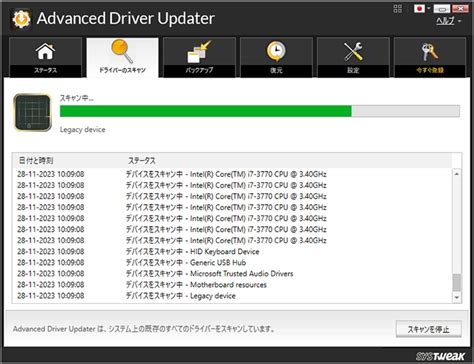Select the Generic USB Hub log row
Image resolution: width=474 pixels, height=364 pixels.
(x=233, y=263)
